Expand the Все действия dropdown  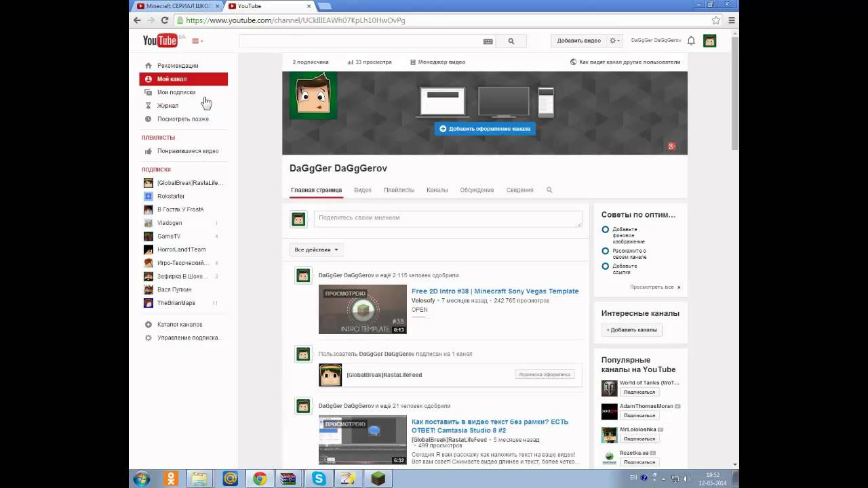[x=317, y=250]
